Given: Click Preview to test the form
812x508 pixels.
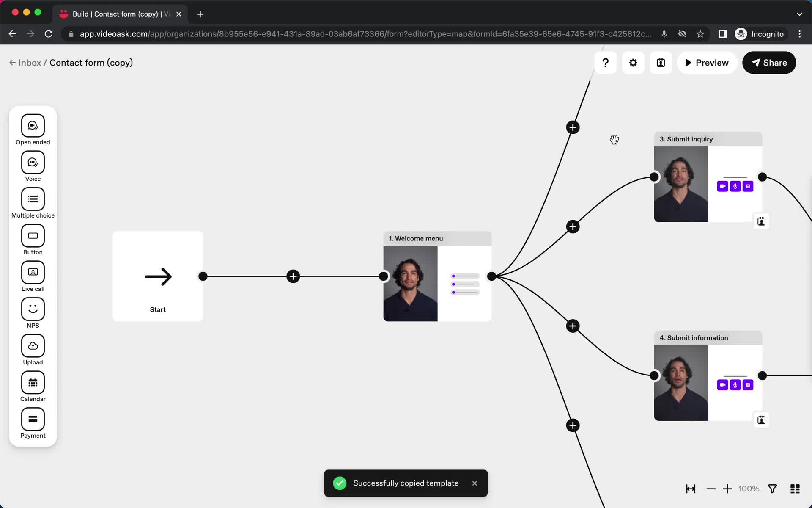Looking at the screenshot, I should [706, 63].
